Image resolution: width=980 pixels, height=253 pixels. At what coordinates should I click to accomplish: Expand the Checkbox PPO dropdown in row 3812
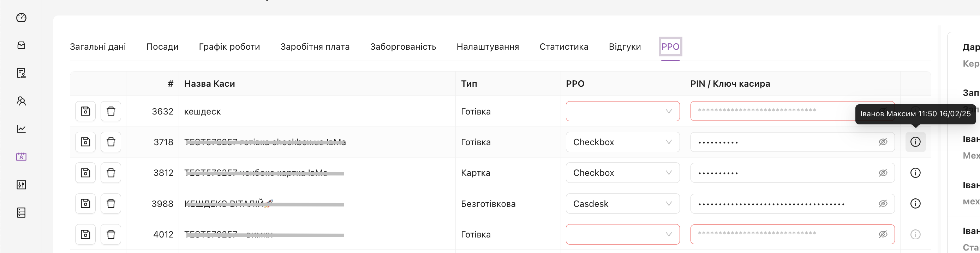click(622, 173)
